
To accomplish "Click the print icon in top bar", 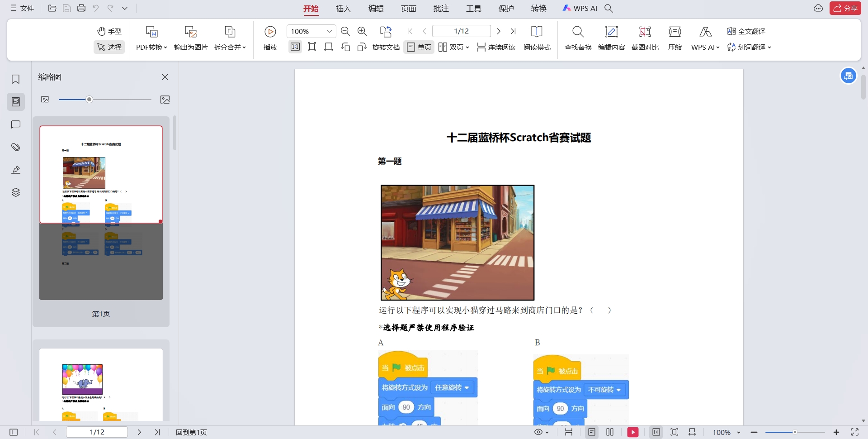I will [81, 8].
